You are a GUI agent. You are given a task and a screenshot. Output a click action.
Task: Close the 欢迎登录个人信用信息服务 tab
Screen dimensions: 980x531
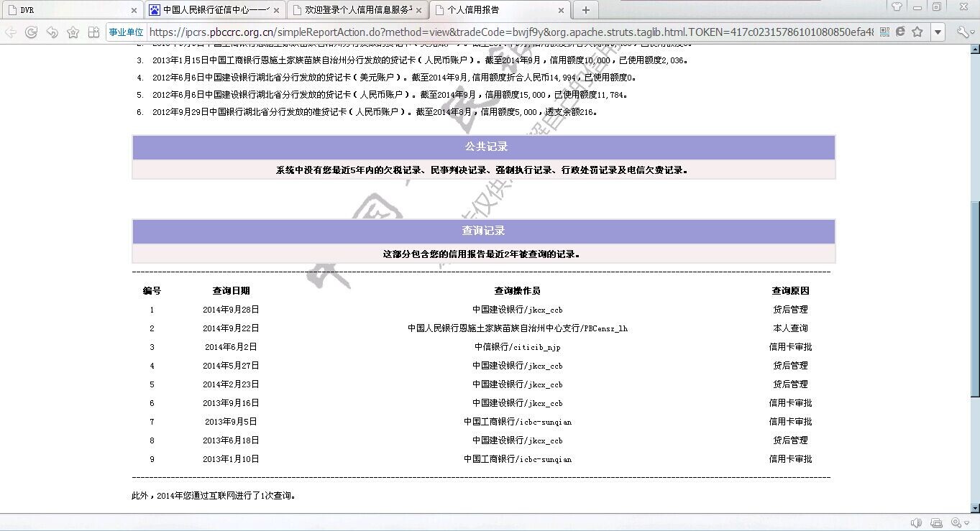pos(418,11)
